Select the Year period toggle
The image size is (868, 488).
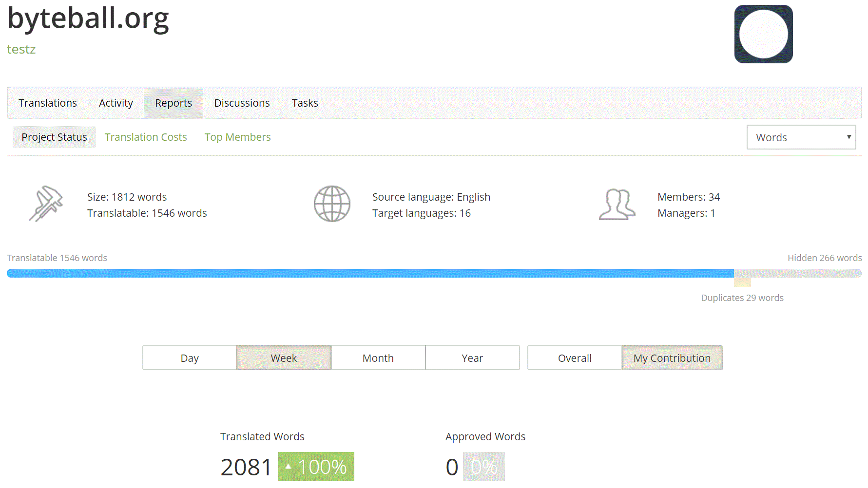[x=472, y=358]
